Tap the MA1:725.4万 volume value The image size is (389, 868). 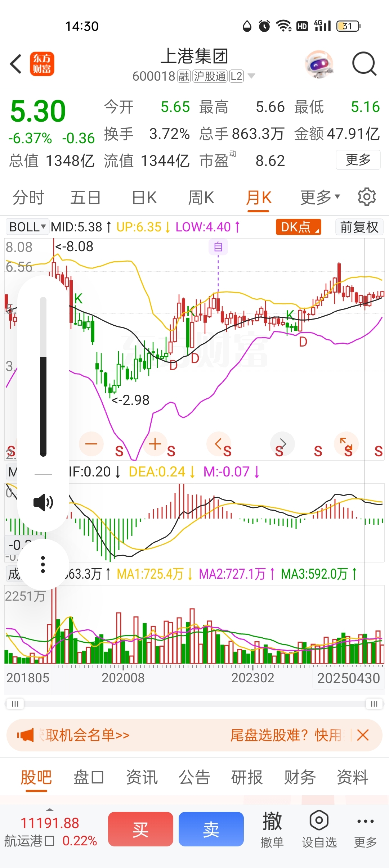155,574
